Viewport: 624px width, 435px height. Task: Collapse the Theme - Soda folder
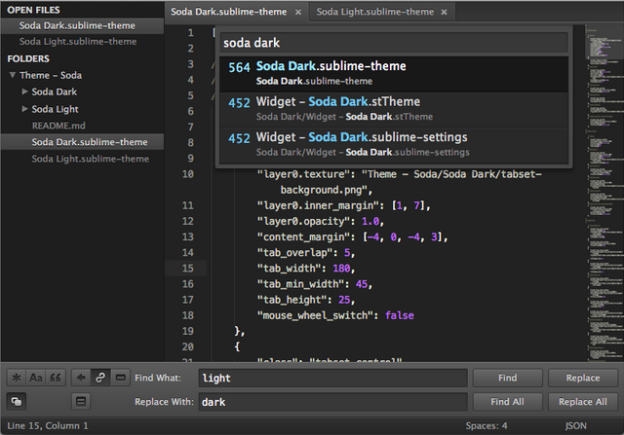pyautogui.click(x=12, y=75)
